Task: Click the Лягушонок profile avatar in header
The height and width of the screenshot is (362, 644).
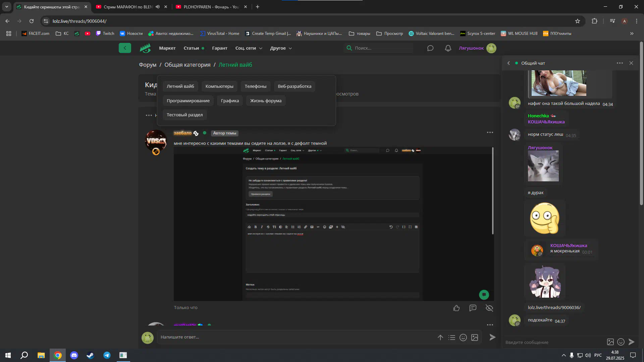Action: [x=491, y=48]
